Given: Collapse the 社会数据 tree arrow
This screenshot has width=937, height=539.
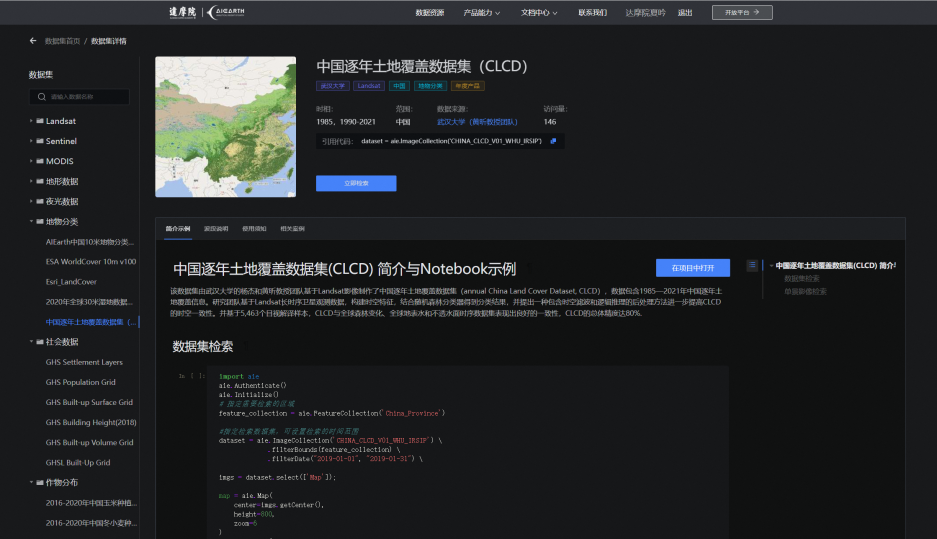Looking at the screenshot, I should (x=31, y=342).
